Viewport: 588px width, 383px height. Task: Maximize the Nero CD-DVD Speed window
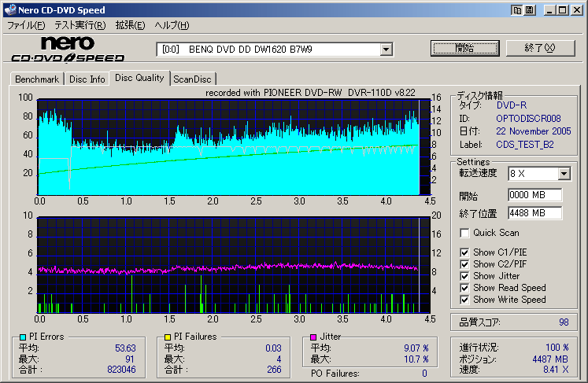pos(563,10)
